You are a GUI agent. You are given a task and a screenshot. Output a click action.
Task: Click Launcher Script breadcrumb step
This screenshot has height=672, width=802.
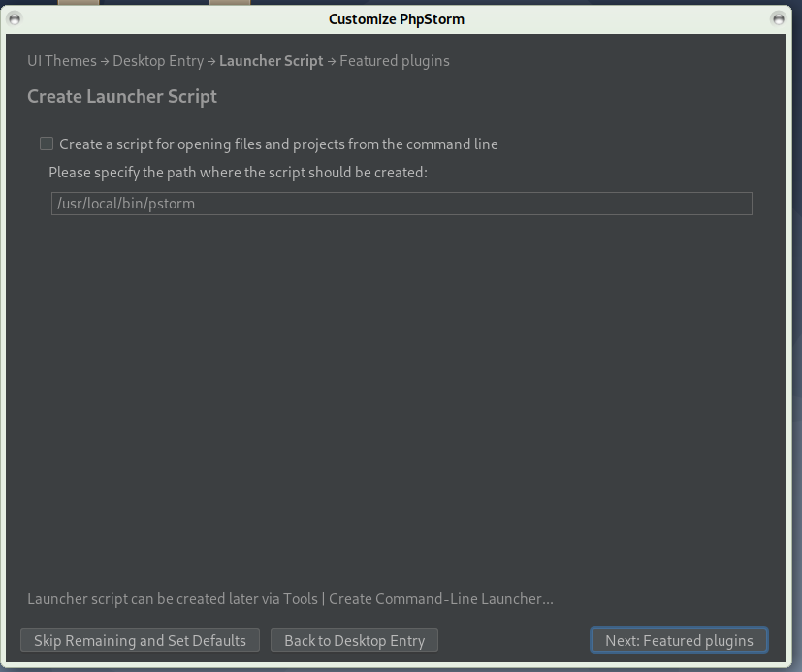[271, 61]
